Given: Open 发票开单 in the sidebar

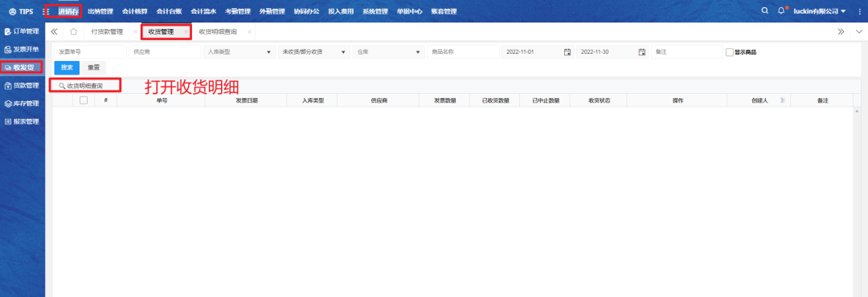Looking at the screenshot, I should pyautogui.click(x=23, y=49).
